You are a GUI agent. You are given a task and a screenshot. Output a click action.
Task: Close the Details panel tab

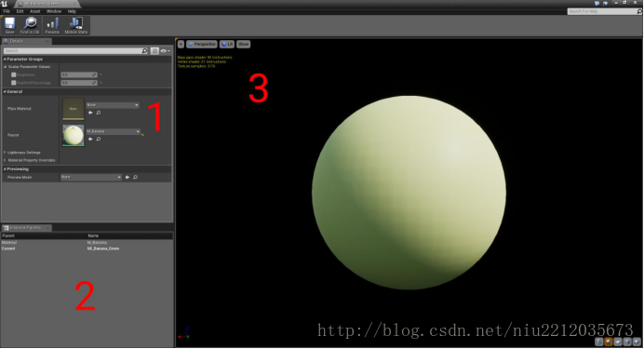click(47, 41)
